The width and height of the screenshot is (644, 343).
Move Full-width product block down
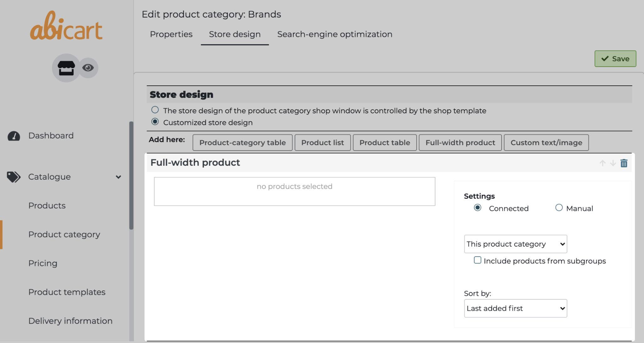coord(613,163)
